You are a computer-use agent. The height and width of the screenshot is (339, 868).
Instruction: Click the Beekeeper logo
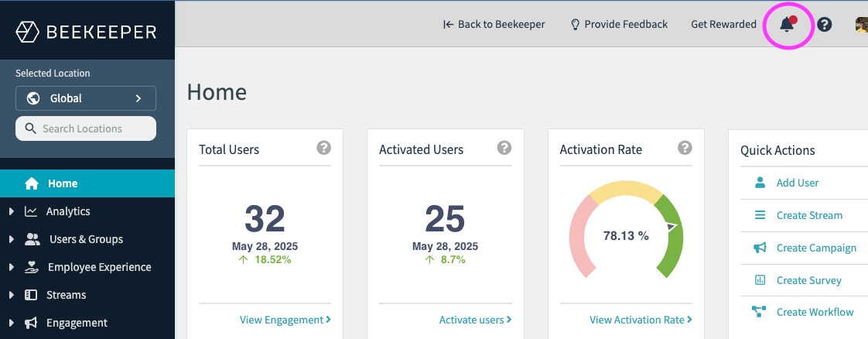tap(87, 32)
